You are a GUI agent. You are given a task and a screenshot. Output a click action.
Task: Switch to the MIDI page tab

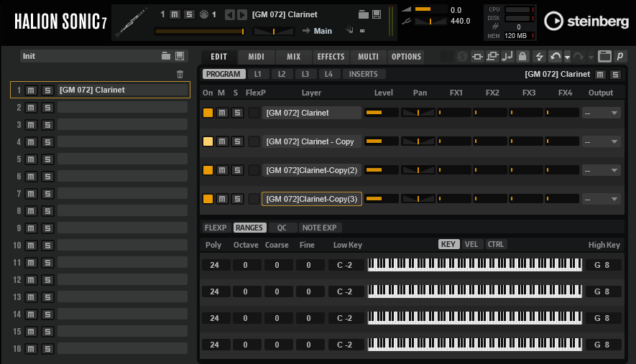tap(256, 57)
